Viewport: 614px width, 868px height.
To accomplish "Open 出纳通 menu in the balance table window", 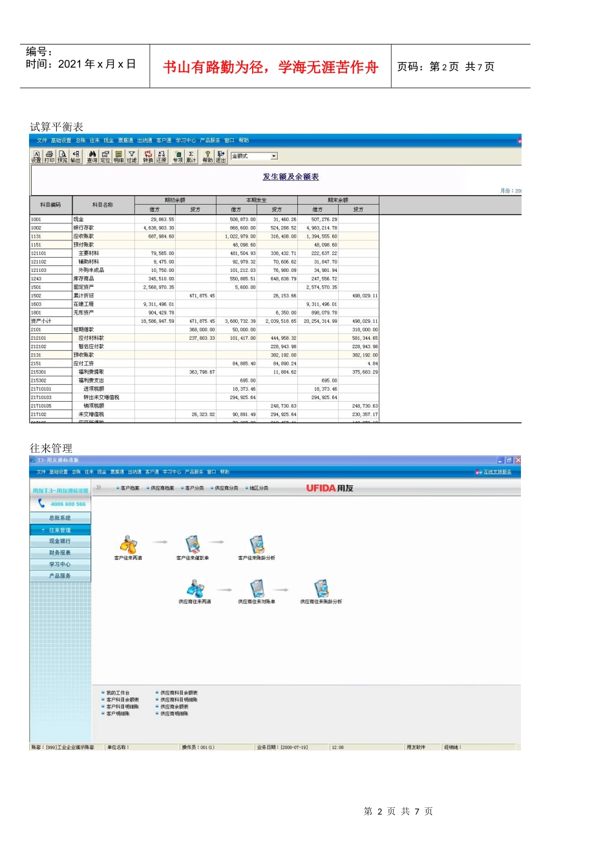I will [x=145, y=140].
